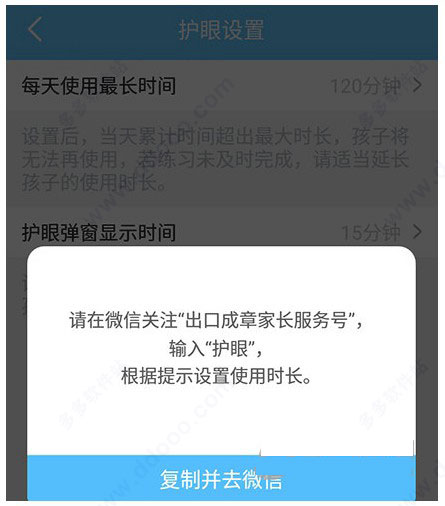
Task: Tap the 输入“护眼” instruction line
Action: click(x=215, y=349)
